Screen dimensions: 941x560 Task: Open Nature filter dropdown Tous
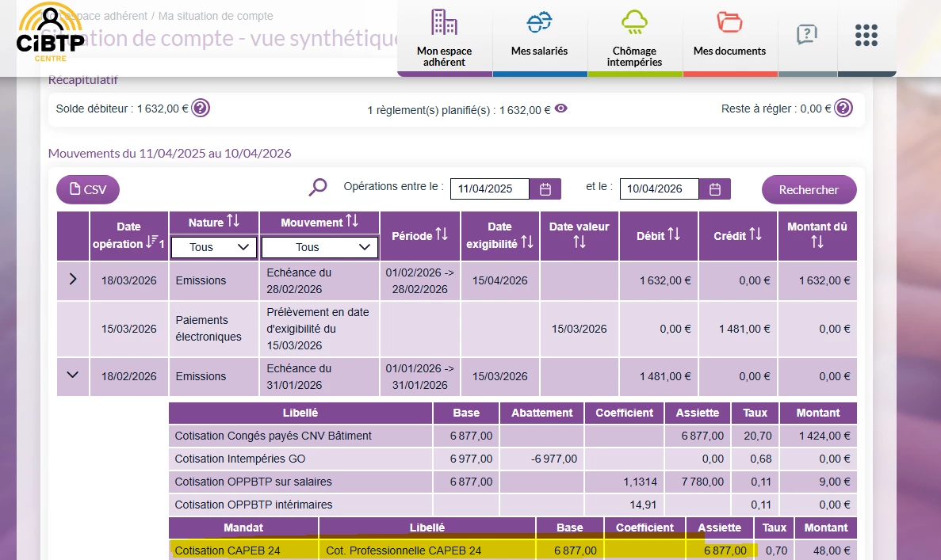214,247
